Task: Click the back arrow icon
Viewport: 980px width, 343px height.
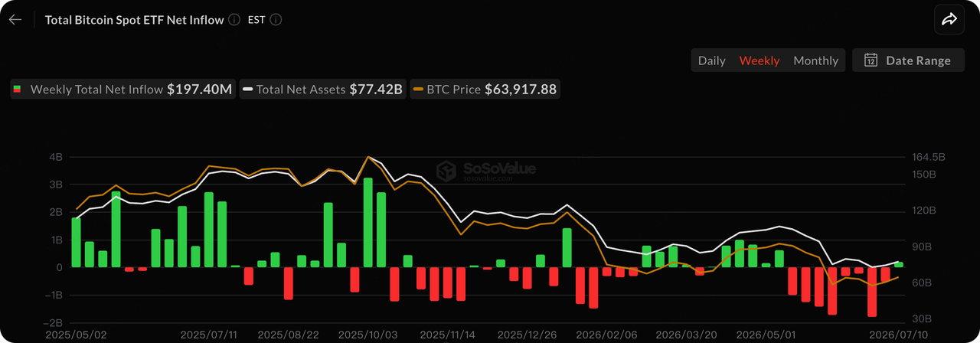Action: coord(15,20)
